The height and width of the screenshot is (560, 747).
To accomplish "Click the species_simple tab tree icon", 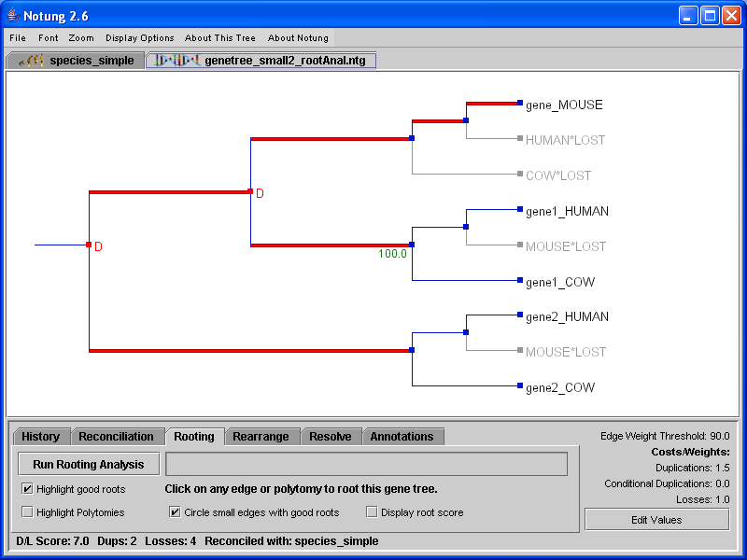I will click(34, 61).
